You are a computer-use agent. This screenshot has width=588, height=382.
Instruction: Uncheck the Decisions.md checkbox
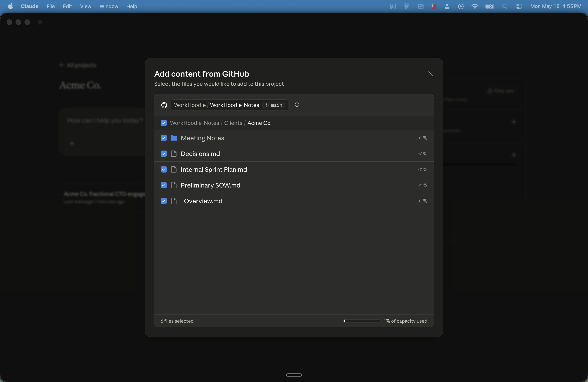click(x=164, y=154)
